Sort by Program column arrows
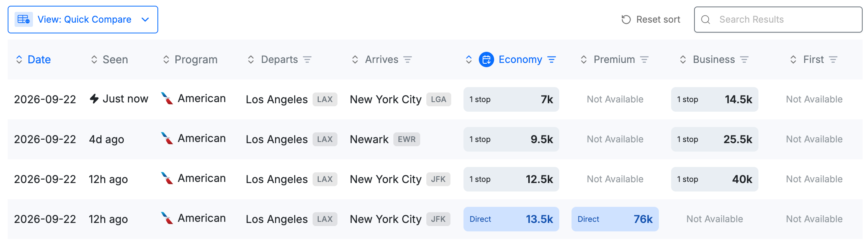Image resolution: width=868 pixels, height=241 pixels. [x=166, y=59]
